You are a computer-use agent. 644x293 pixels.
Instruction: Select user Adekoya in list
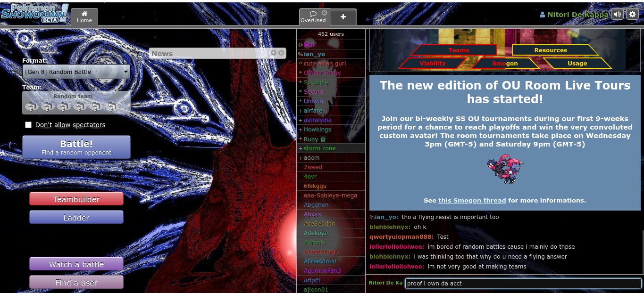coord(331,233)
